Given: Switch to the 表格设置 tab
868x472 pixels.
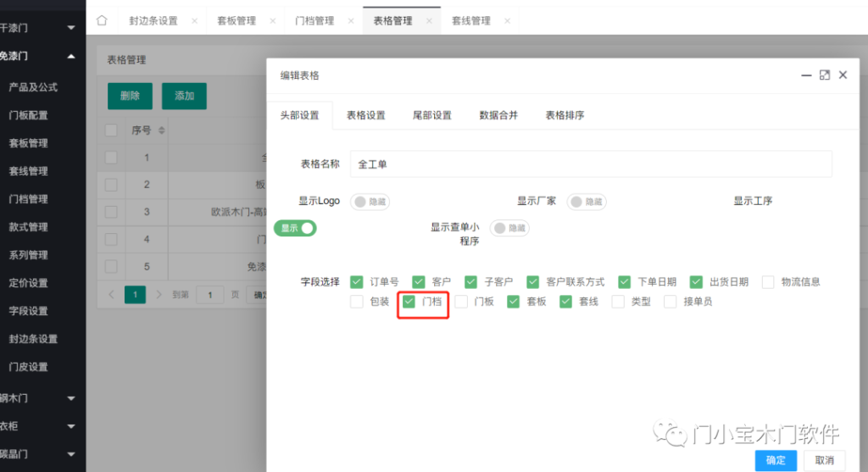Looking at the screenshot, I should point(365,115).
